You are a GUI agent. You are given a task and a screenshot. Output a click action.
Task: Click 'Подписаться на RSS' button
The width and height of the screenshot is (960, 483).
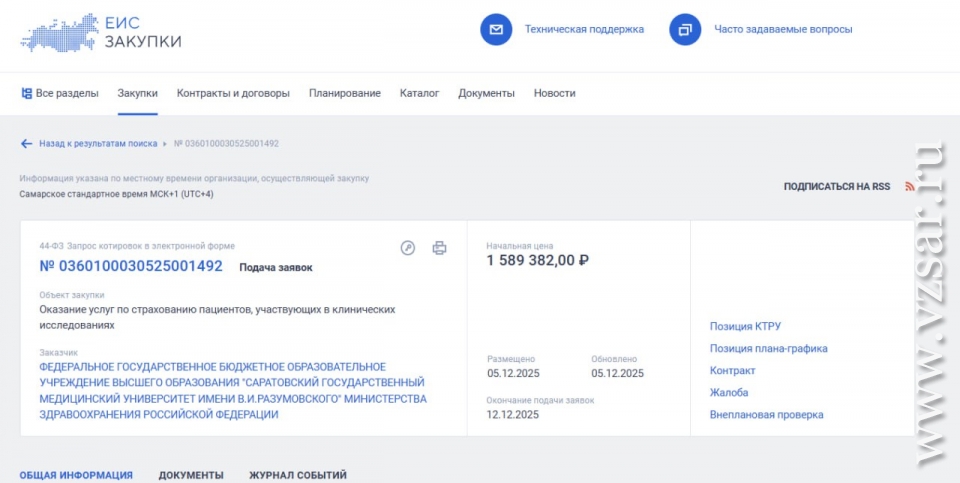coord(836,186)
